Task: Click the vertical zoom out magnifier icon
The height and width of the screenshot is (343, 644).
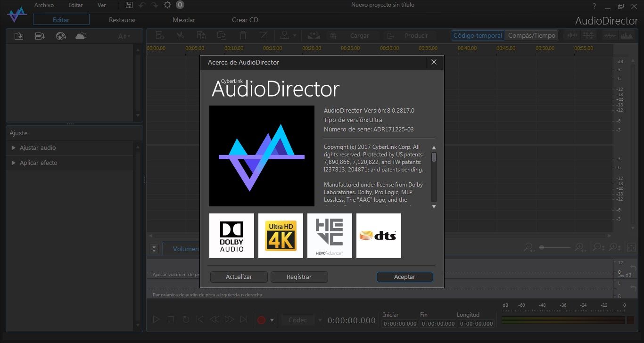Action: click(599, 247)
